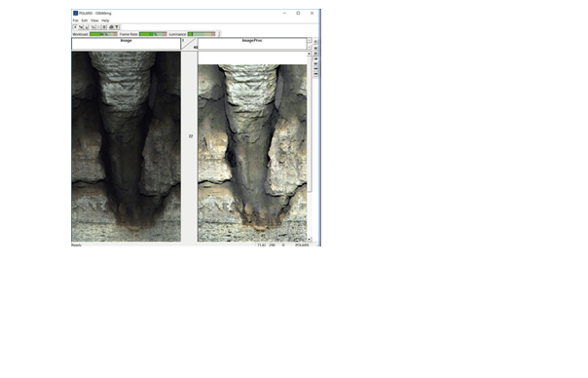Screen dimensions: 588x378
Task: Click the topmost icon in the right-side vertical toolbar
Action: click(x=315, y=41)
